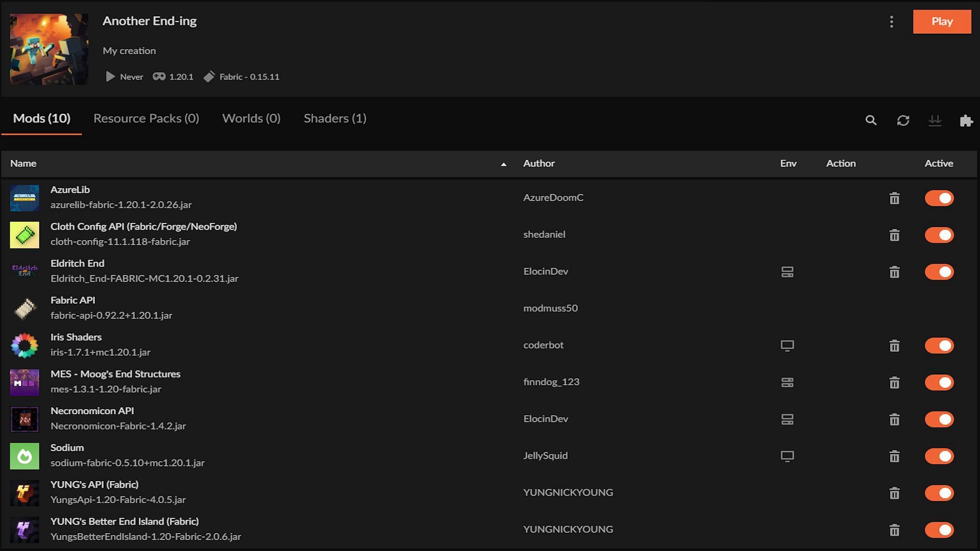Launch the instance with Play button

coord(942,21)
